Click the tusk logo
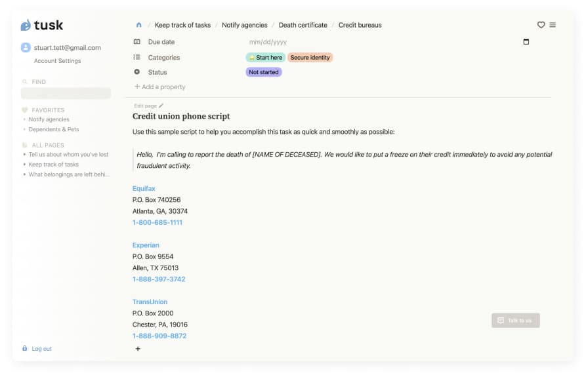This screenshot has height=377, width=588. click(x=42, y=26)
